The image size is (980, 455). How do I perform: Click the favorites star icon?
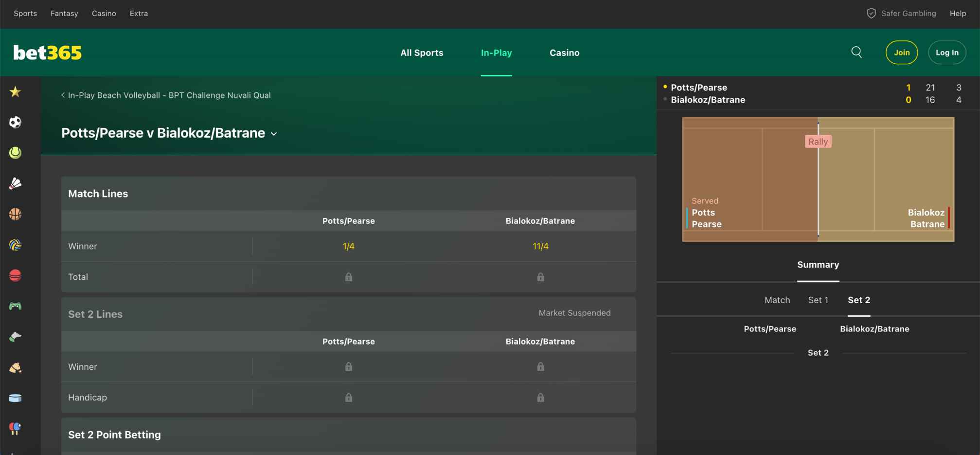15,91
